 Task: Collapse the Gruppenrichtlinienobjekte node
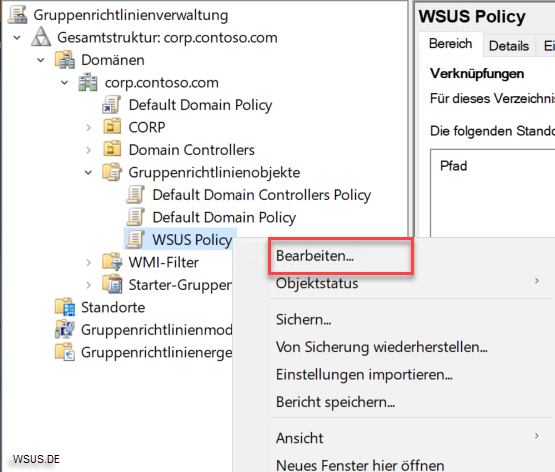tap(88, 173)
